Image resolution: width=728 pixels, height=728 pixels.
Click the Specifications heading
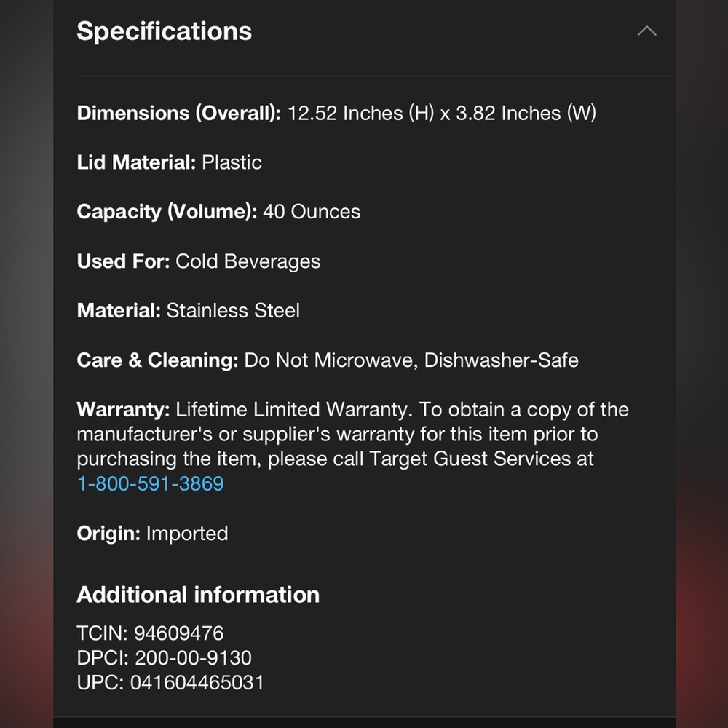click(x=164, y=31)
